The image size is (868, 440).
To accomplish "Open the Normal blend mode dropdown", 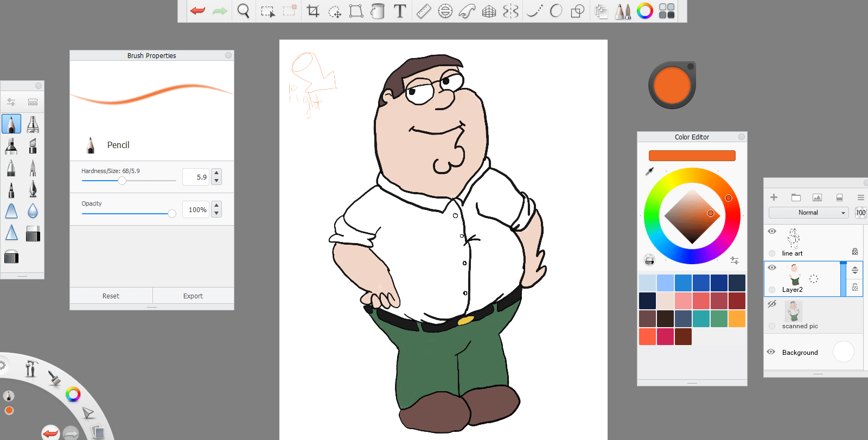I will coord(808,213).
